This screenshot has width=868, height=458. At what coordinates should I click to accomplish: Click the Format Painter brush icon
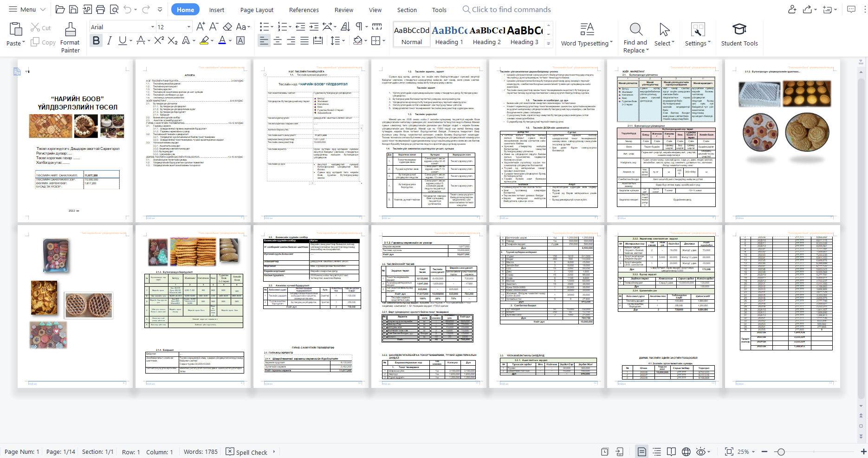70,30
